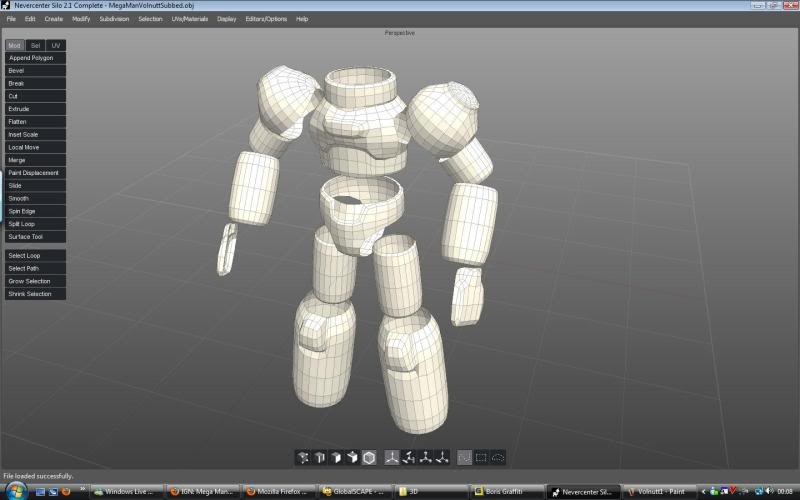This screenshot has width=800, height=500.
Task: Select the rotate manipulator icon
Action: [x=409, y=457]
